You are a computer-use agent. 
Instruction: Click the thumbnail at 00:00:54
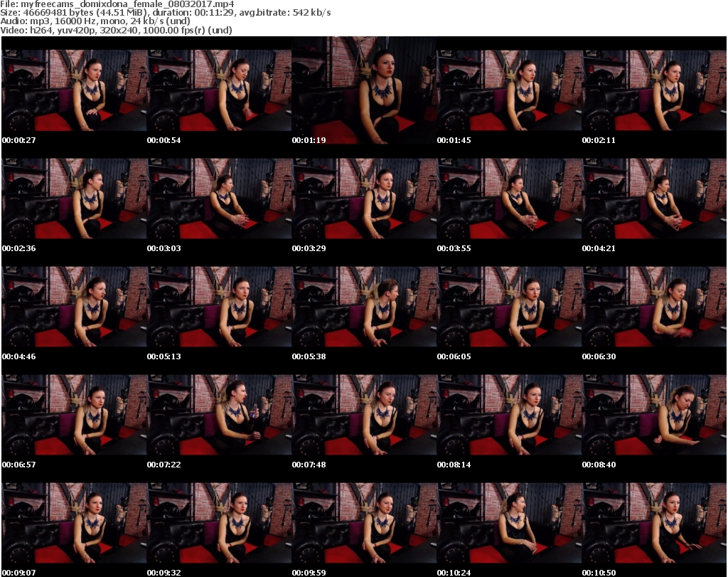(x=219, y=90)
